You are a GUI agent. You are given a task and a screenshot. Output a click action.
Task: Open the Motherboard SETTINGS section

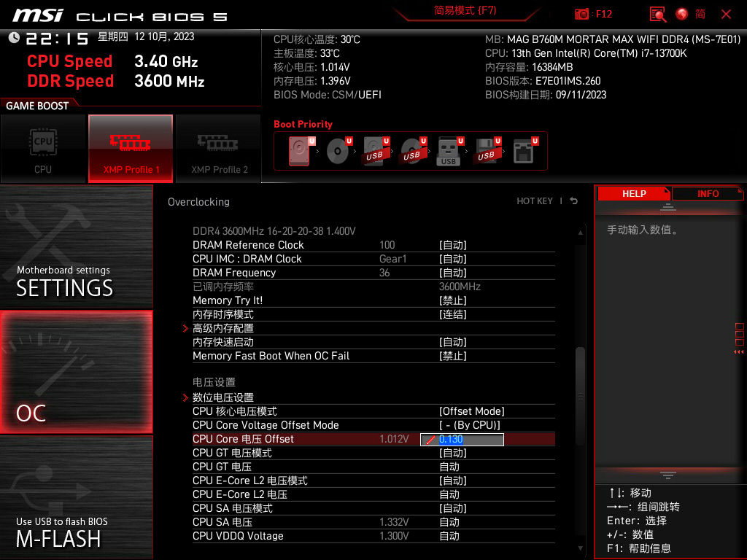click(x=76, y=248)
